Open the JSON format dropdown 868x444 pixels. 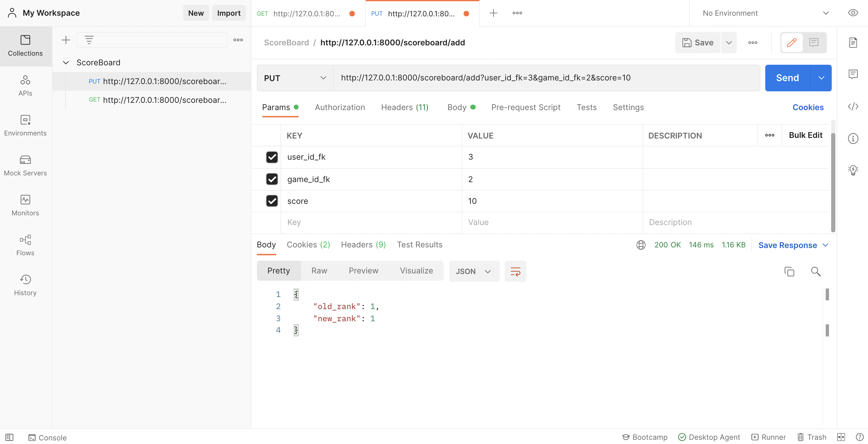coord(474,271)
